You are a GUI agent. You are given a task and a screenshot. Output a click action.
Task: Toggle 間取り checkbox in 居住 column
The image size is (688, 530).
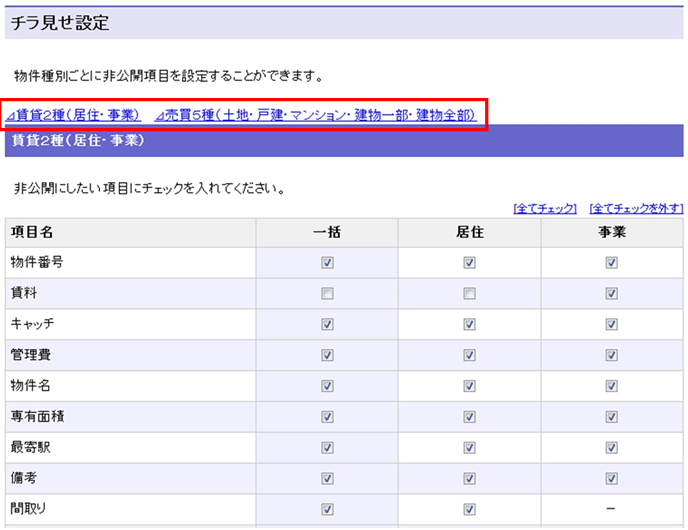pyautogui.click(x=469, y=509)
